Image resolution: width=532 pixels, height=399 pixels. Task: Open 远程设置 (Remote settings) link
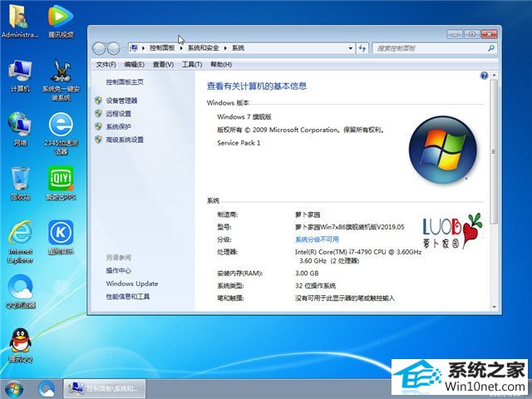118,114
